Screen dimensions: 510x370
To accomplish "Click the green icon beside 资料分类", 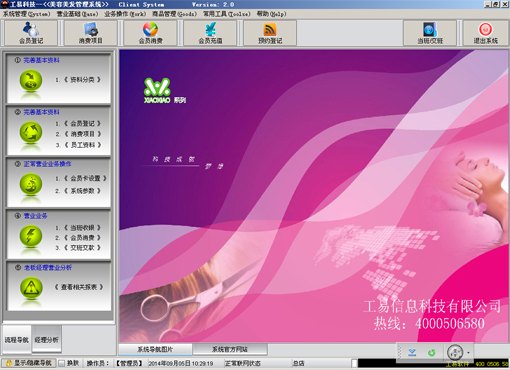I will click(x=31, y=81).
